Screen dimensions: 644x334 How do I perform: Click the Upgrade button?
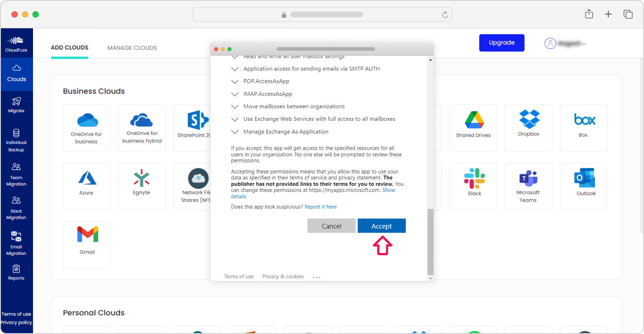tap(502, 43)
